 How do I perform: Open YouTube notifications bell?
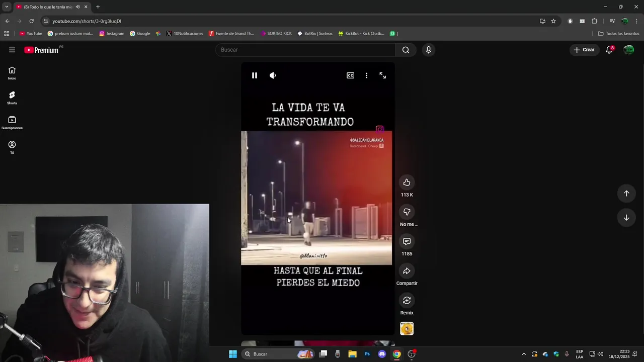(x=609, y=50)
